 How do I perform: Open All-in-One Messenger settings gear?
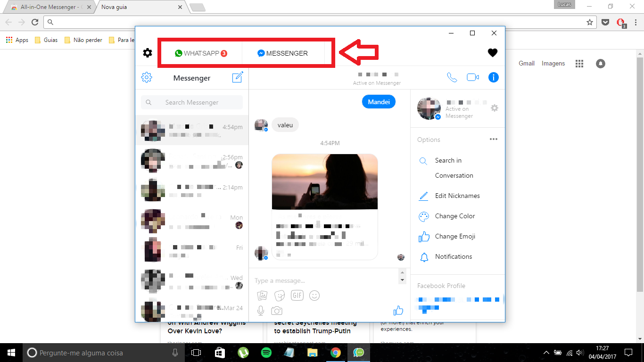click(x=147, y=53)
